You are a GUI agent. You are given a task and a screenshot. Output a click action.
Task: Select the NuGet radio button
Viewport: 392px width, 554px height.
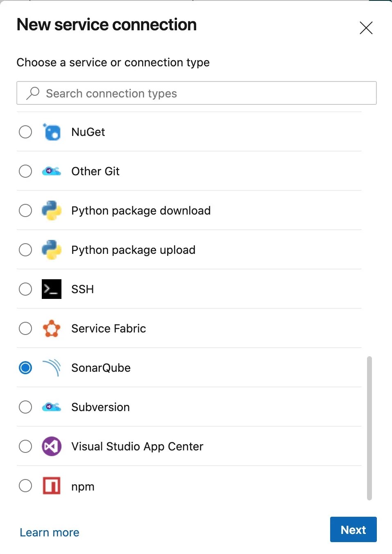(25, 132)
